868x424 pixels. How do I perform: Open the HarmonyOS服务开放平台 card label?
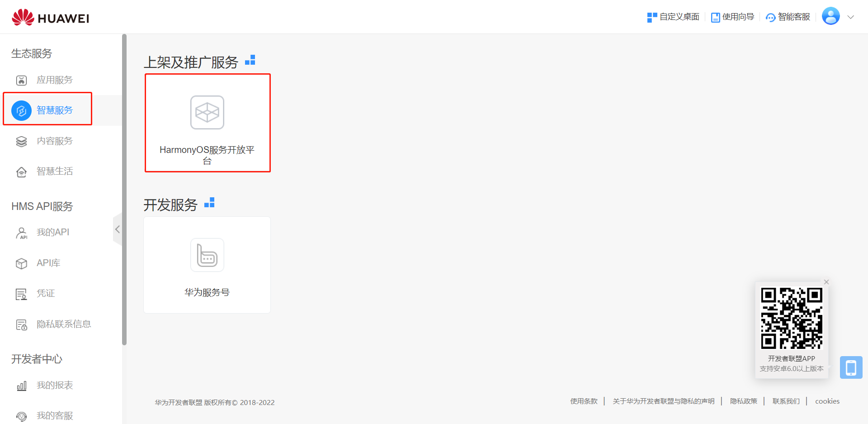click(x=207, y=155)
